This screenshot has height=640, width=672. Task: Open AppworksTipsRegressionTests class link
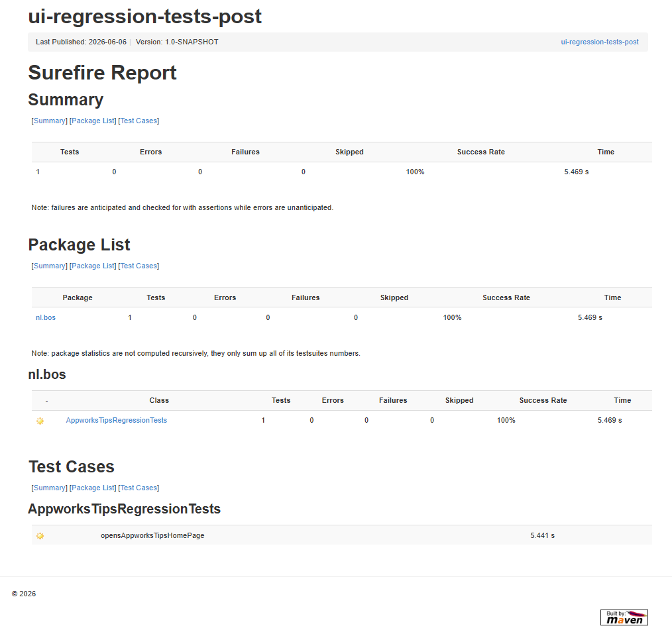(x=116, y=421)
